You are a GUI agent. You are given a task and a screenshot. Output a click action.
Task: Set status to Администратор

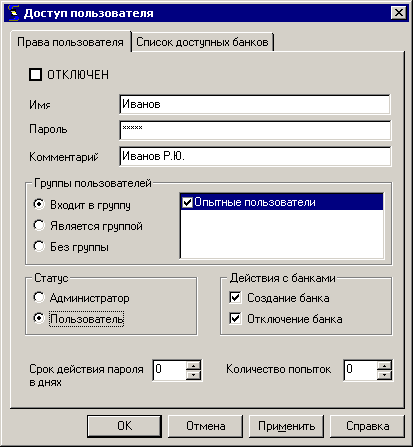click(39, 297)
